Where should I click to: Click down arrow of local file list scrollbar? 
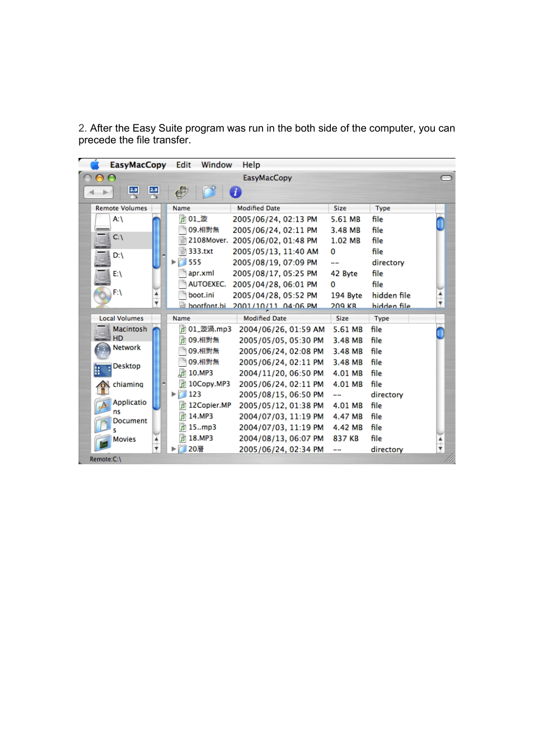click(440, 449)
